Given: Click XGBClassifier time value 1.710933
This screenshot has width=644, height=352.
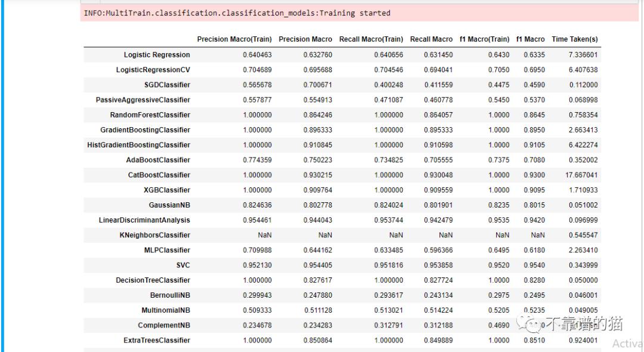Looking at the screenshot, I should pyautogui.click(x=583, y=190).
